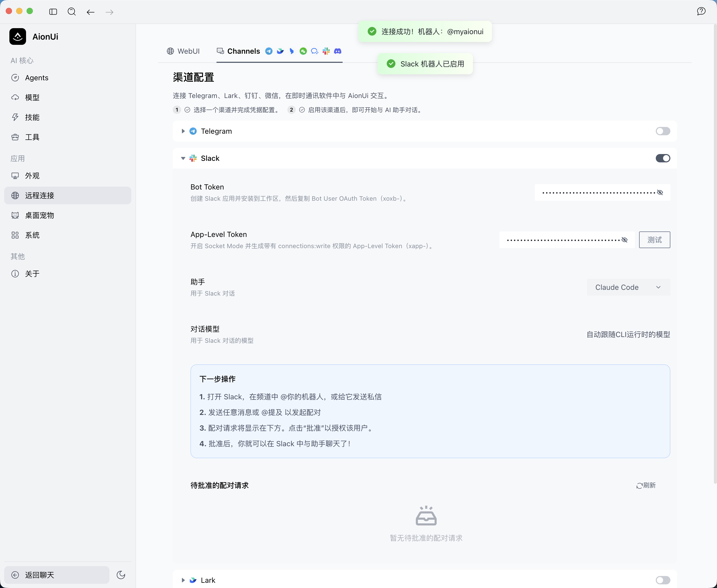
Task: Switch to dark mode moon icon
Action: pos(121,575)
